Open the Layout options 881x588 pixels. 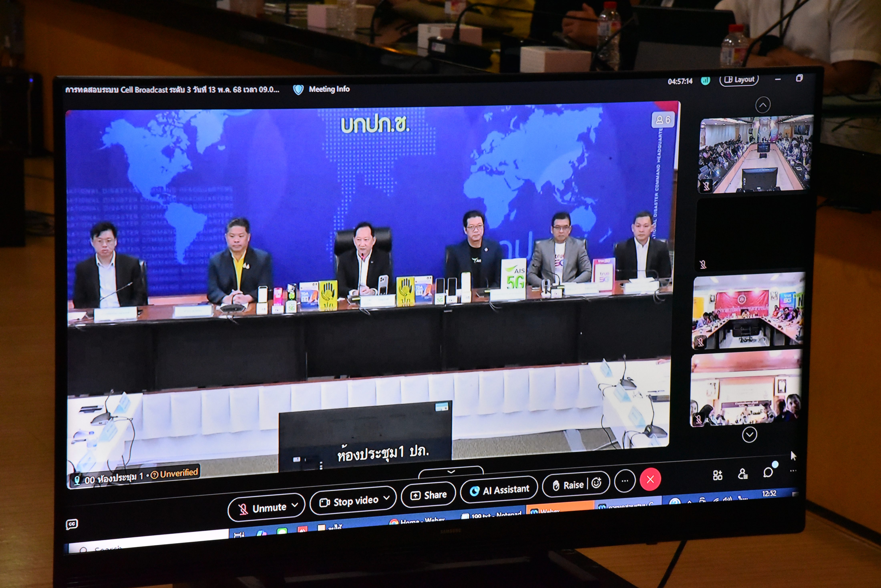point(739,80)
